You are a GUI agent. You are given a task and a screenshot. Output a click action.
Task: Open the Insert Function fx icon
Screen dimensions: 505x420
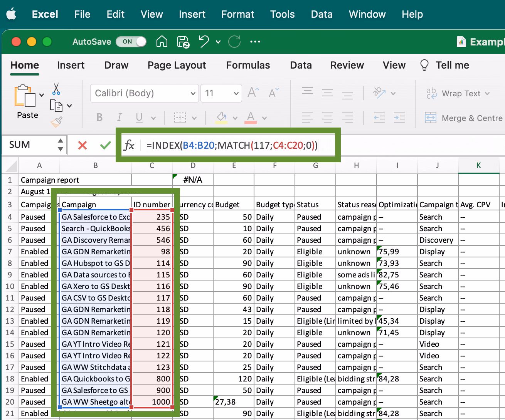tap(130, 145)
